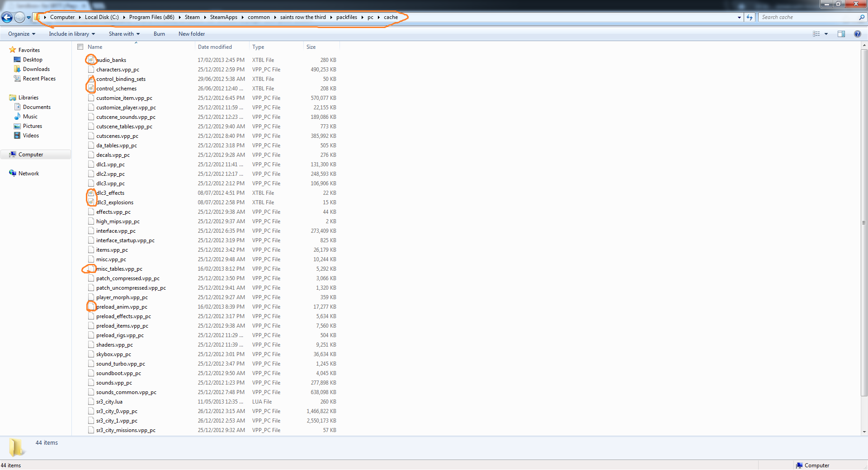
Task: Select Recent Places in Favorites
Action: coord(39,79)
